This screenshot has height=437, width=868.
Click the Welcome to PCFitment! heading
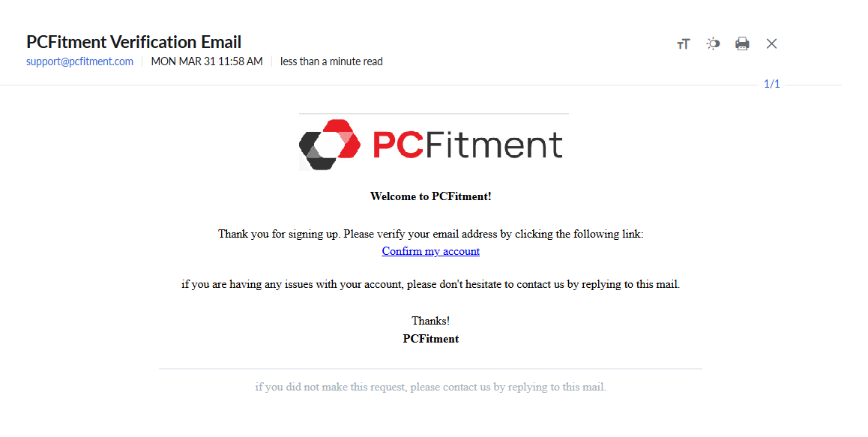[x=430, y=196]
